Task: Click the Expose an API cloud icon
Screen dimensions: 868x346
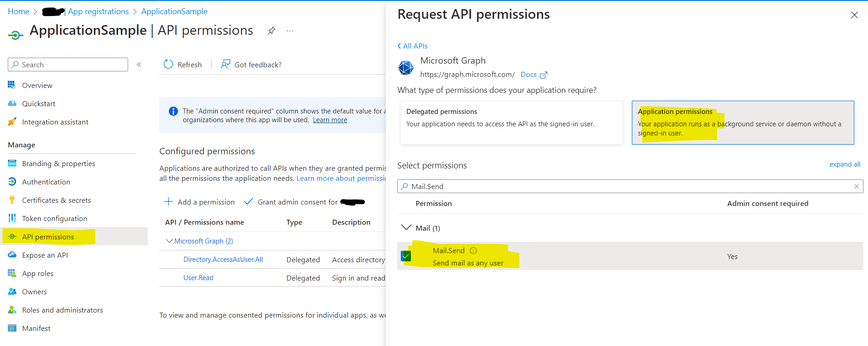Action: (x=12, y=255)
